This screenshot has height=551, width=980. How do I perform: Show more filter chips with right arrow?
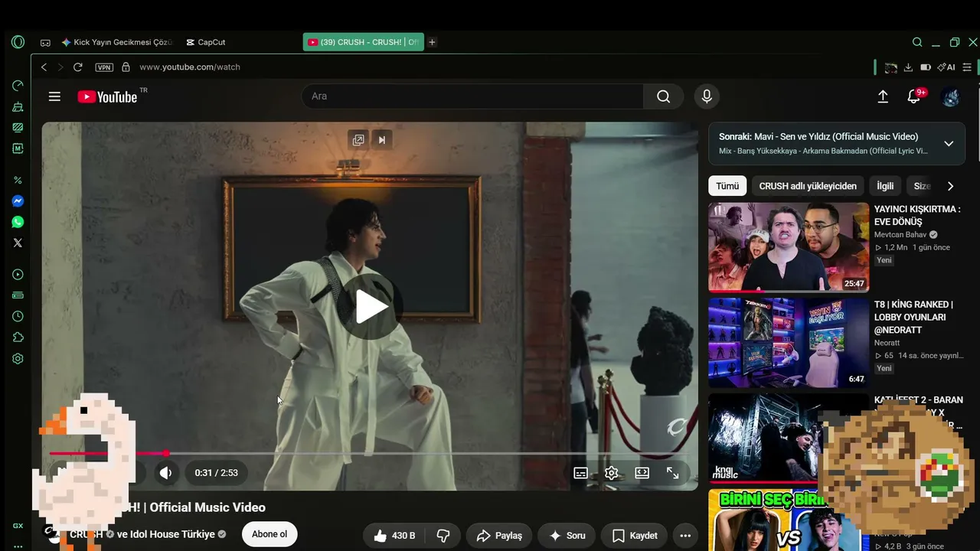[x=950, y=186]
